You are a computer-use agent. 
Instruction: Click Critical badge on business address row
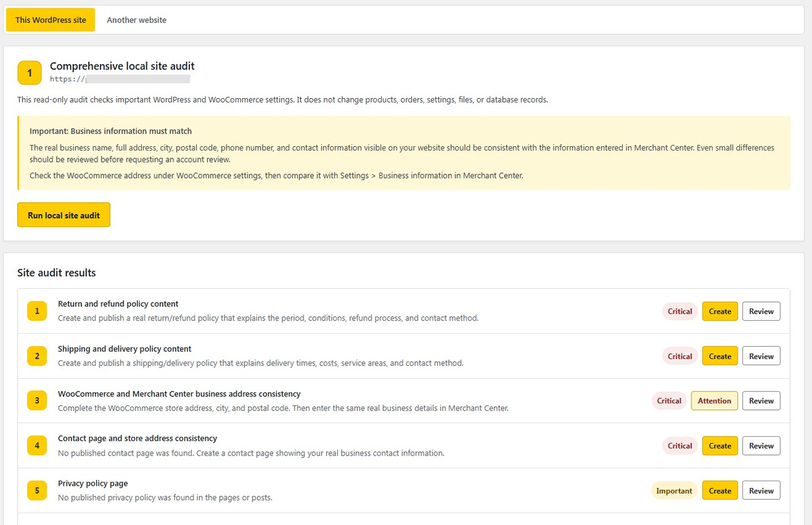tap(669, 401)
